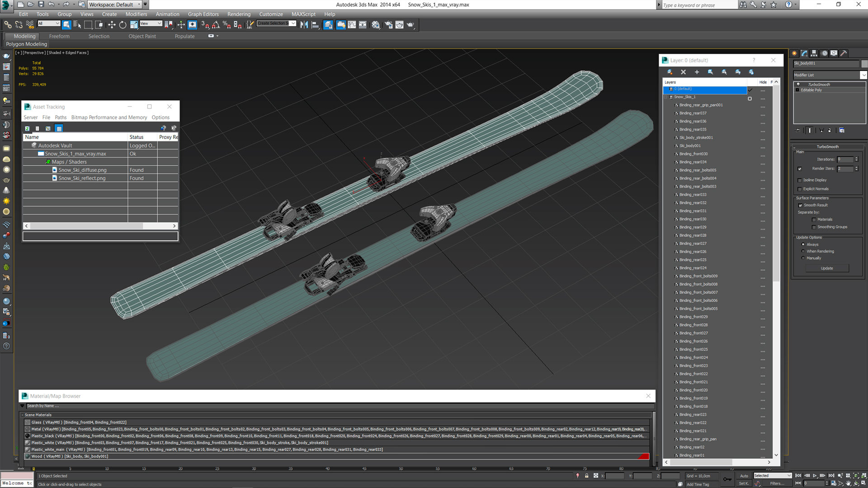Open Select by Name dialog

click(x=77, y=24)
